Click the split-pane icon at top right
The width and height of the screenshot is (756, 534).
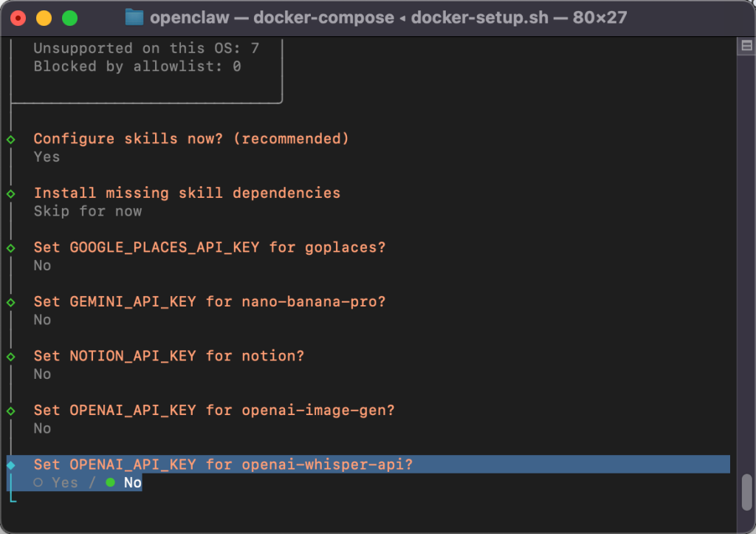(745, 44)
